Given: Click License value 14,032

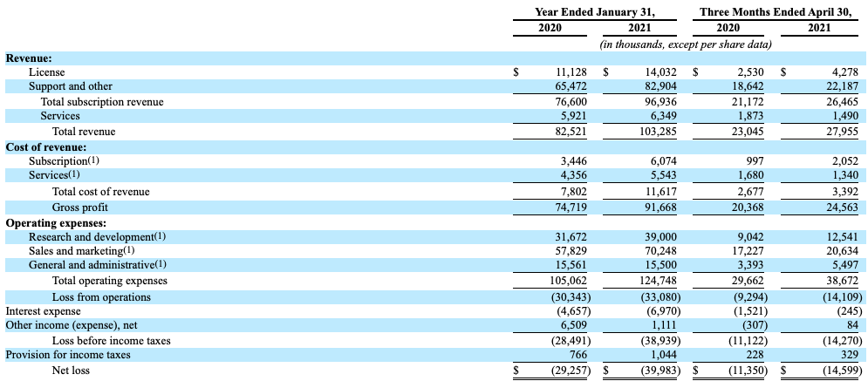Looking at the screenshot, I should [661, 71].
